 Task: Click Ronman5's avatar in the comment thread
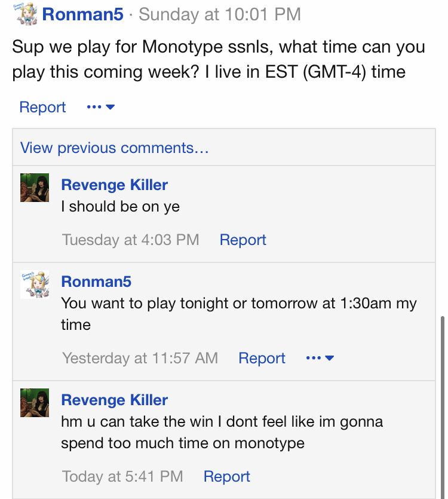[x=35, y=284]
